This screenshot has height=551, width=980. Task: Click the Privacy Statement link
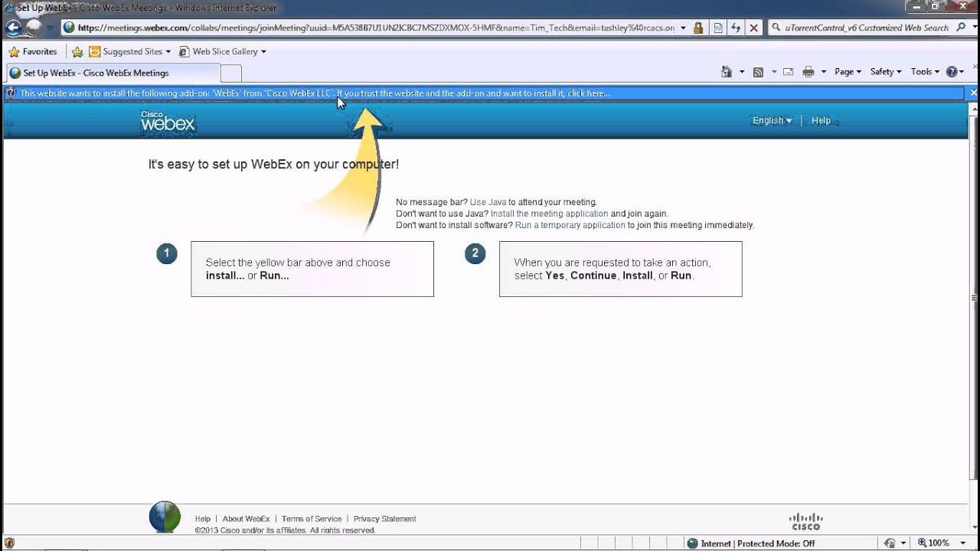tap(384, 519)
